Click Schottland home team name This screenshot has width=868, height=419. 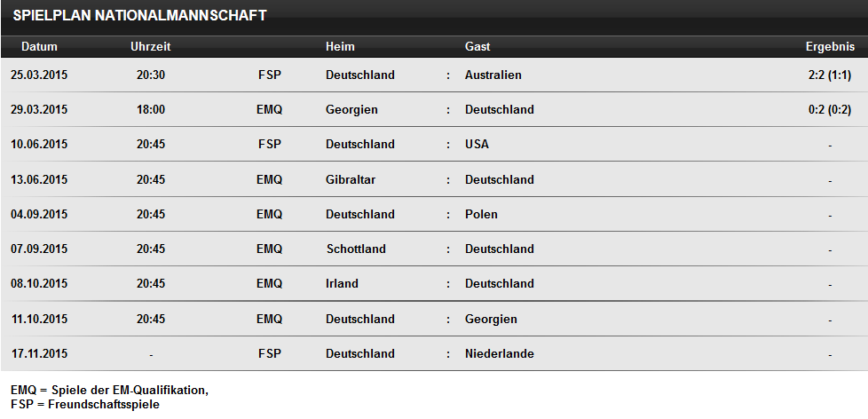tap(356, 249)
